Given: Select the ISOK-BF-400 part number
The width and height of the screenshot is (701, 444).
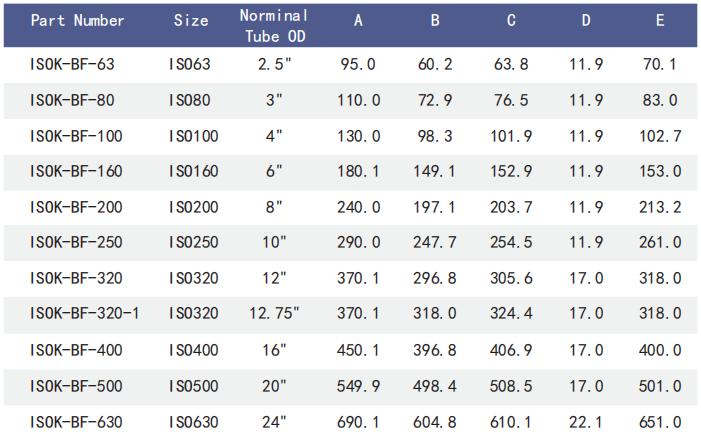Looking at the screenshot, I should pyautogui.click(x=76, y=350).
